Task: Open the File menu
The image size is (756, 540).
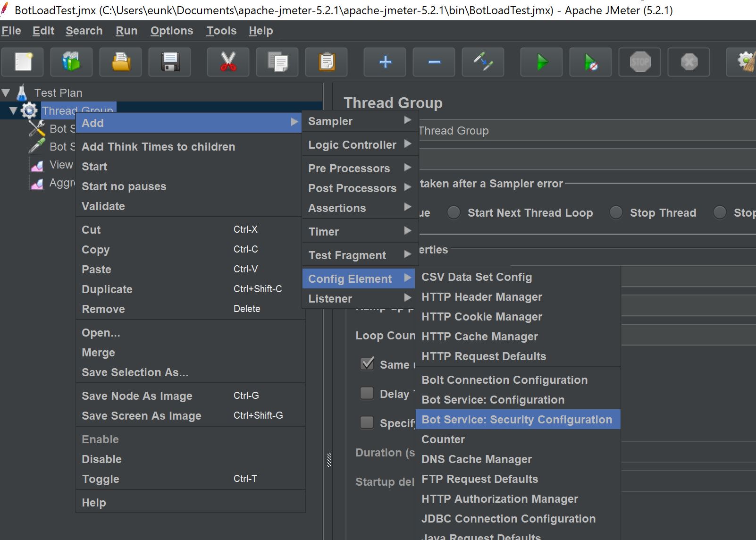Action: point(11,31)
